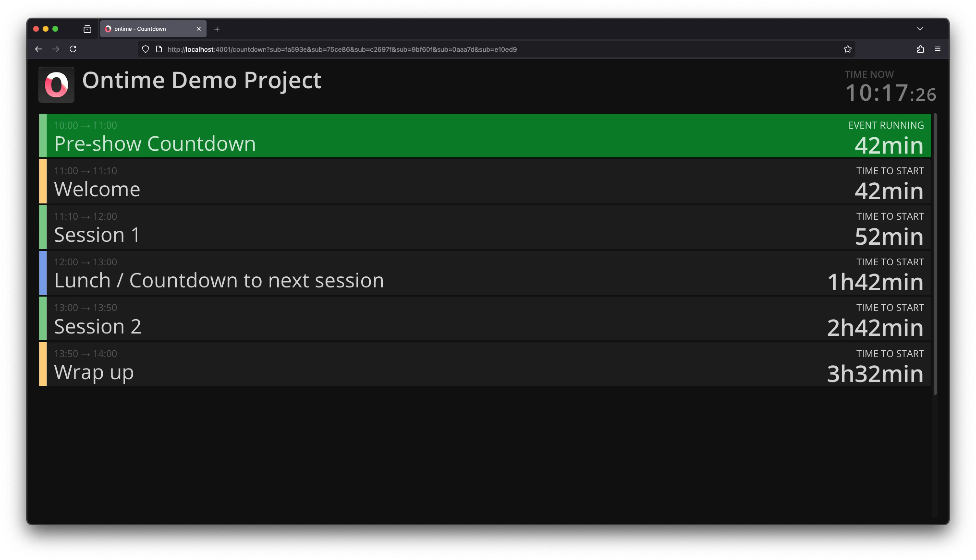Click the Ontime logo icon

coord(56,85)
